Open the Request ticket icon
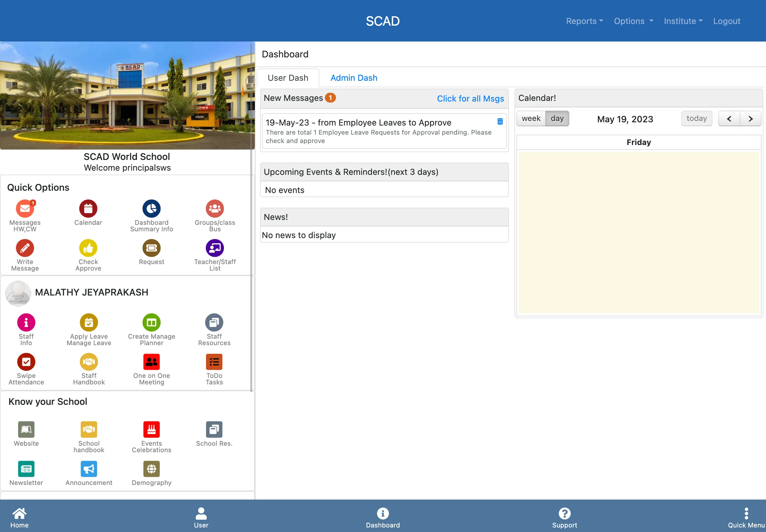This screenshot has height=532, width=766. click(151, 248)
